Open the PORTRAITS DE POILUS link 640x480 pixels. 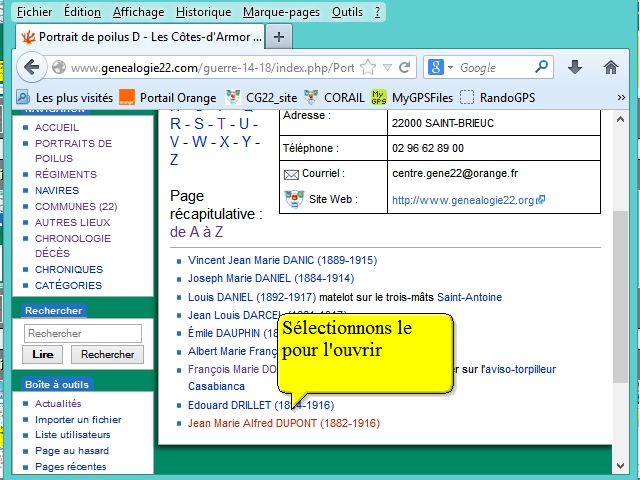(x=73, y=151)
